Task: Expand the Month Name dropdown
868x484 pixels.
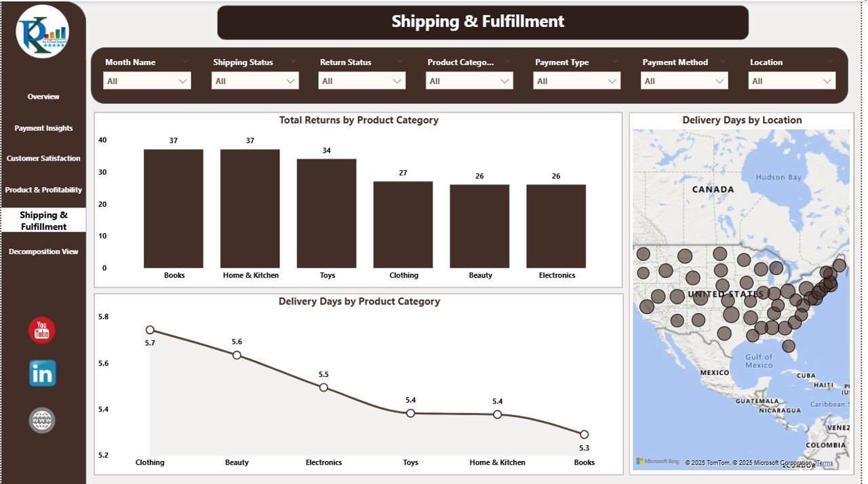Action: pos(147,81)
